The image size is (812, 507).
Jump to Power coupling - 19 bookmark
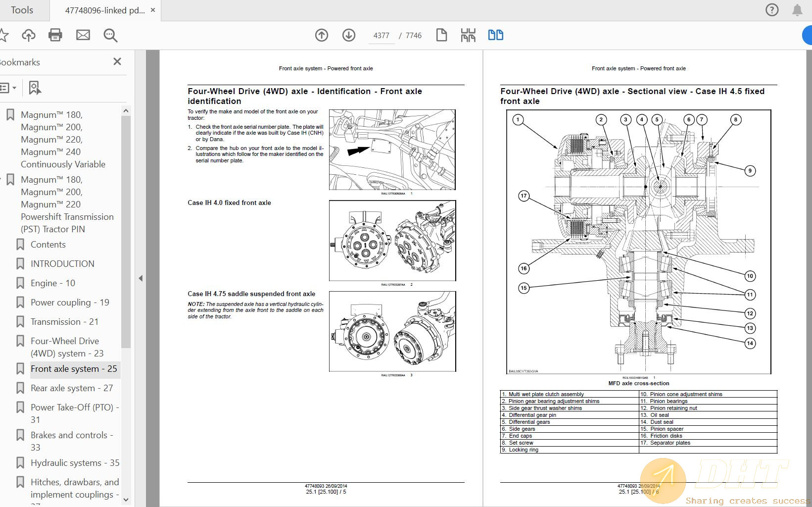coord(70,303)
